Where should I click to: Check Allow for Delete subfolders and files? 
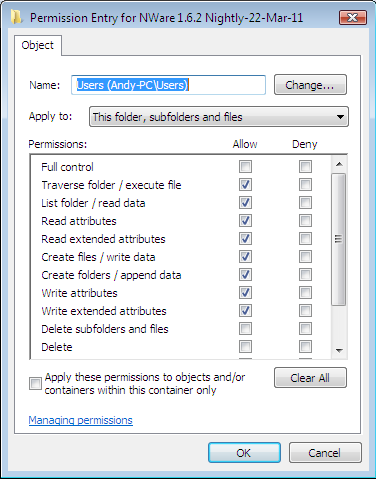pyautogui.click(x=245, y=329)
